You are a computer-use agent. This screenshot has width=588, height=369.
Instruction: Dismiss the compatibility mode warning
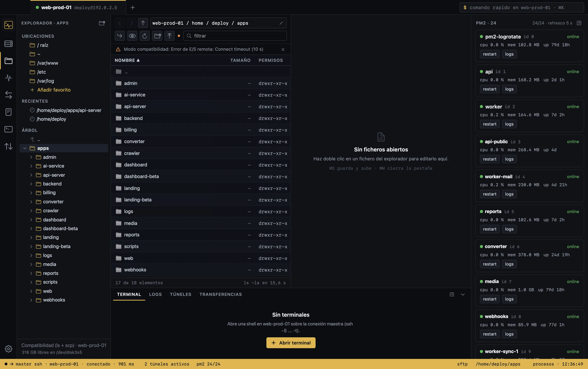pyautogui.click(x=283, y=49)
